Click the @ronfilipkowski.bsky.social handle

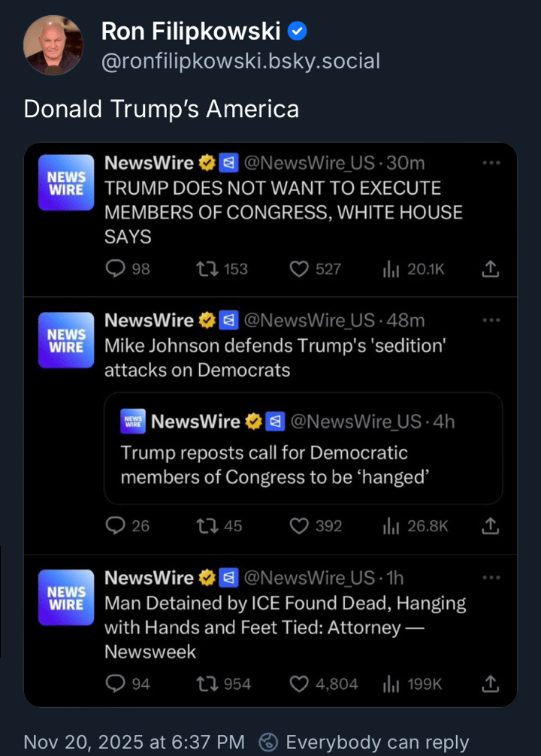(x=240, y=61)
